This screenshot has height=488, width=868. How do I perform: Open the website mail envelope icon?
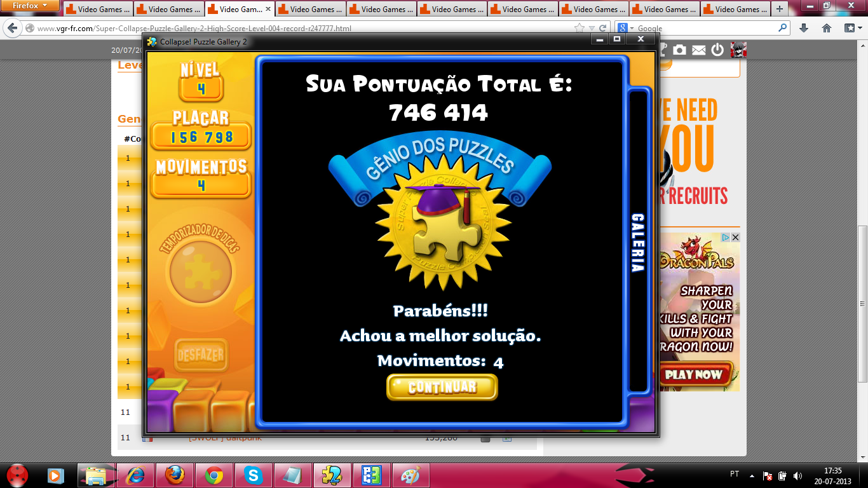click(x=698, y=50)
